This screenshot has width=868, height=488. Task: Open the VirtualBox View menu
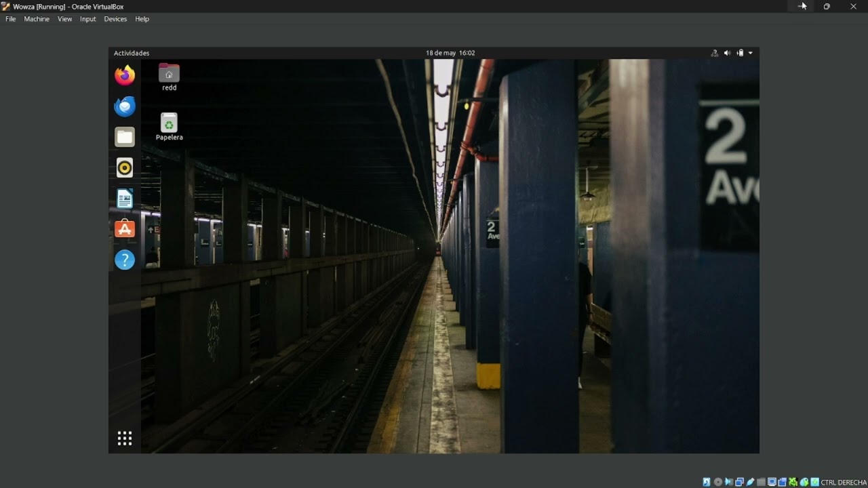(x=64, y=19)
